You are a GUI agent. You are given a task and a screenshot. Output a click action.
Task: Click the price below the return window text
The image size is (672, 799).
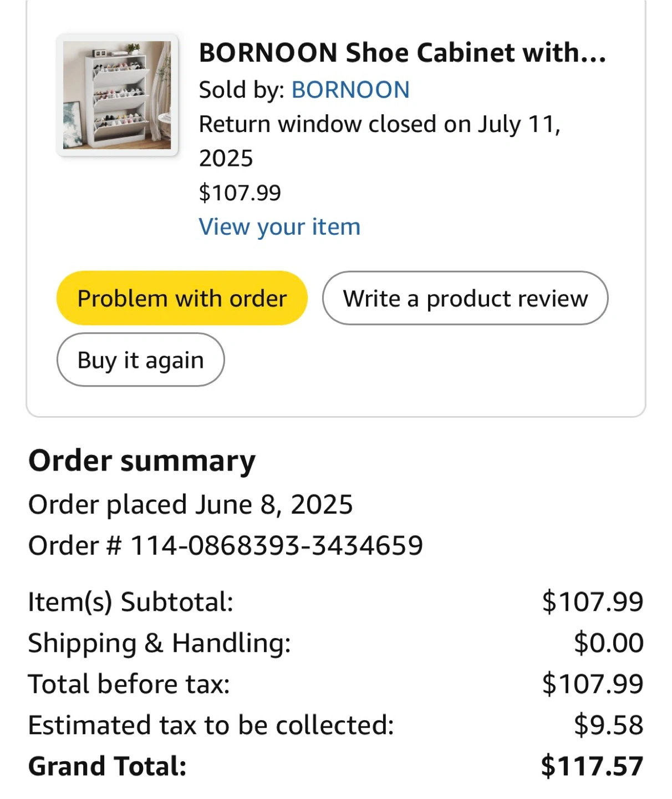240,193
